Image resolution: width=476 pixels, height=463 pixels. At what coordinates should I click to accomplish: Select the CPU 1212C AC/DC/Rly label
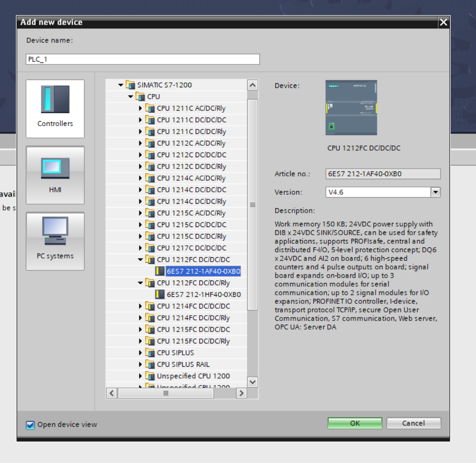(x=191, y=143)
